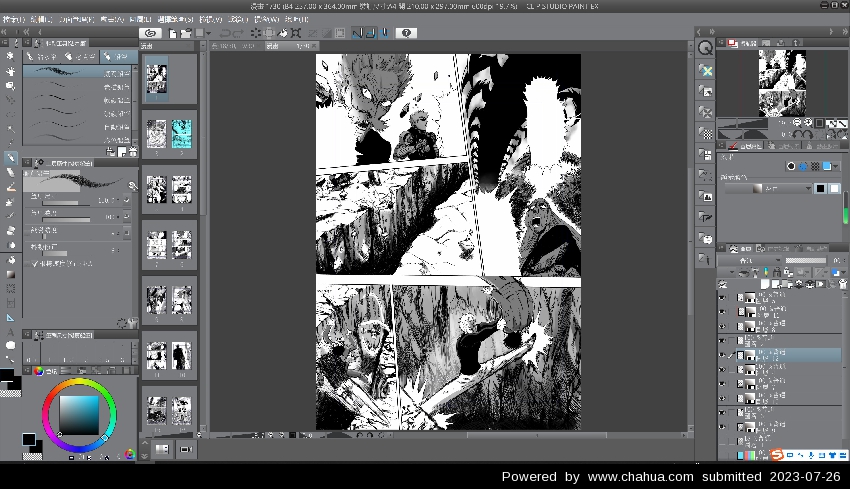Toggle visibility eye of the selected highlighted layer
Image resolution: width=850 pixels, height=489 pixels.
pos(722,355)
